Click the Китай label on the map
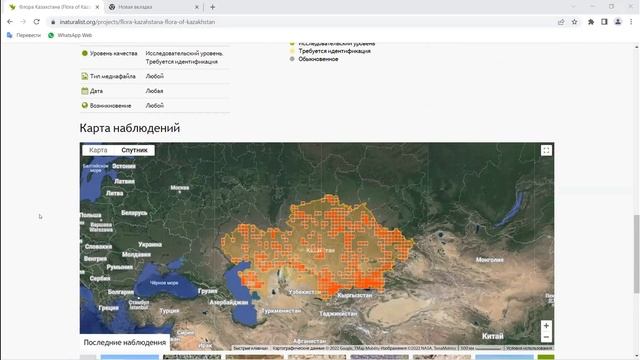The height and width of the screenshot is (360, 640). (x=493, y=336)
